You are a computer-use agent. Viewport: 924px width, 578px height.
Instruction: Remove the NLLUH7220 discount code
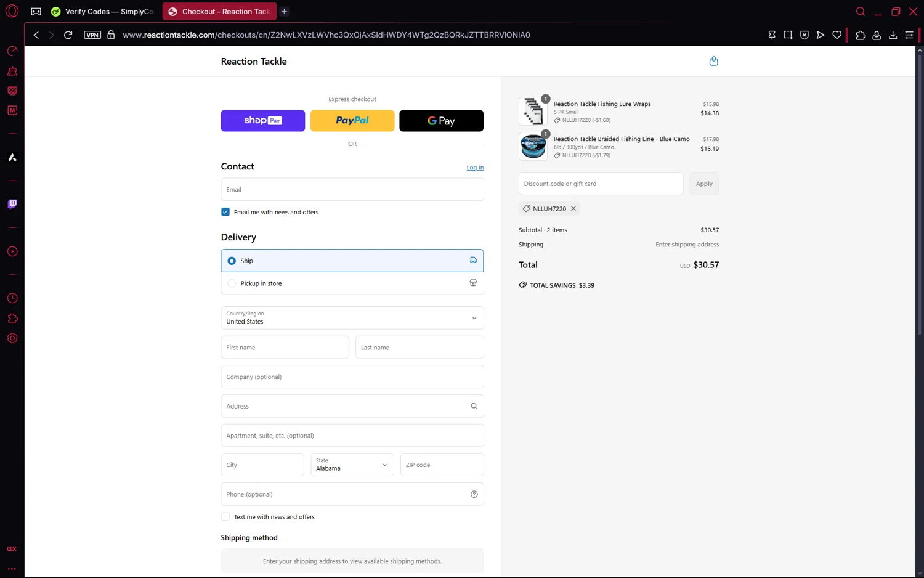pyautogui.click(x=573, y=209)
